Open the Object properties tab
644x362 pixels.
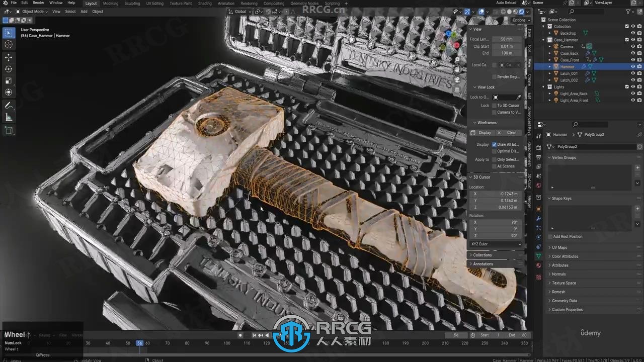point(538,209)
